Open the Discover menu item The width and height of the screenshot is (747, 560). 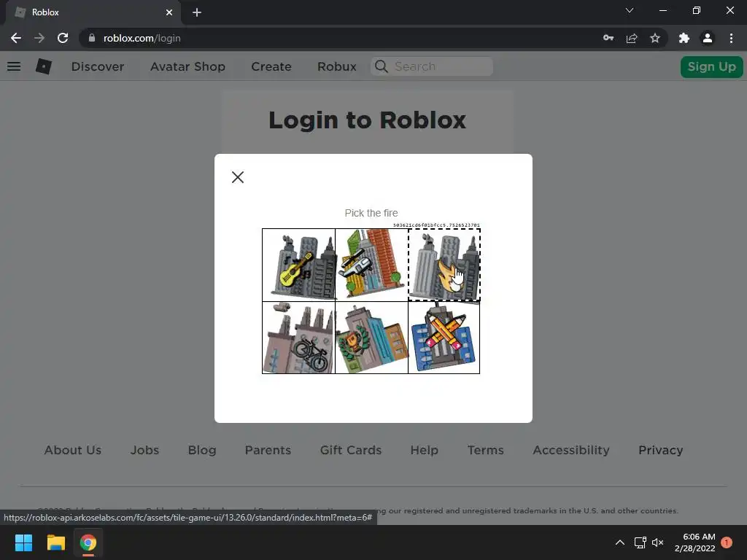click(x=98, y=66)
